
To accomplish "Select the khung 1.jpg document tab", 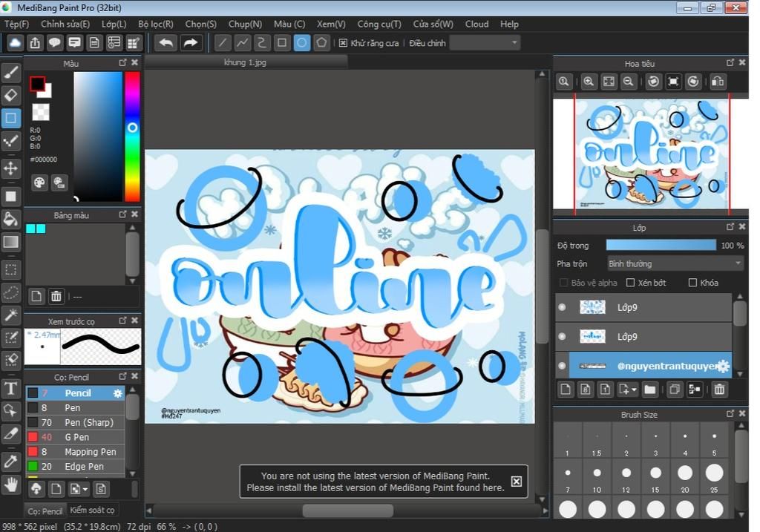I will coord(245,62).
